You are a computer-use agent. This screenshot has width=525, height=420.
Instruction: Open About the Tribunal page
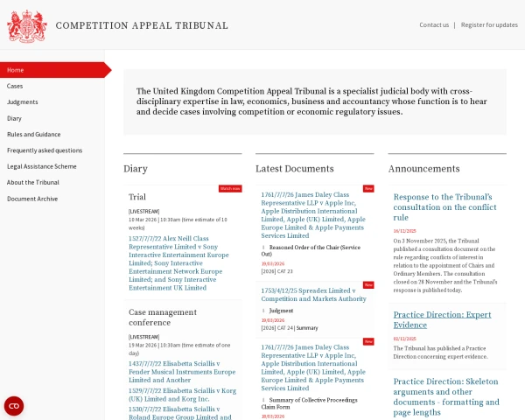tap(33, 183)
